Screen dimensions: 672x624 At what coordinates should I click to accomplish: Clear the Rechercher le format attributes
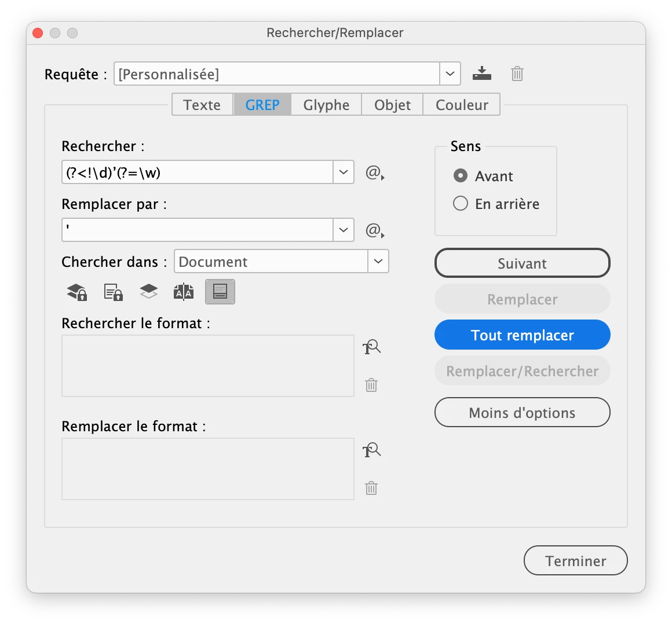point(371,384)
